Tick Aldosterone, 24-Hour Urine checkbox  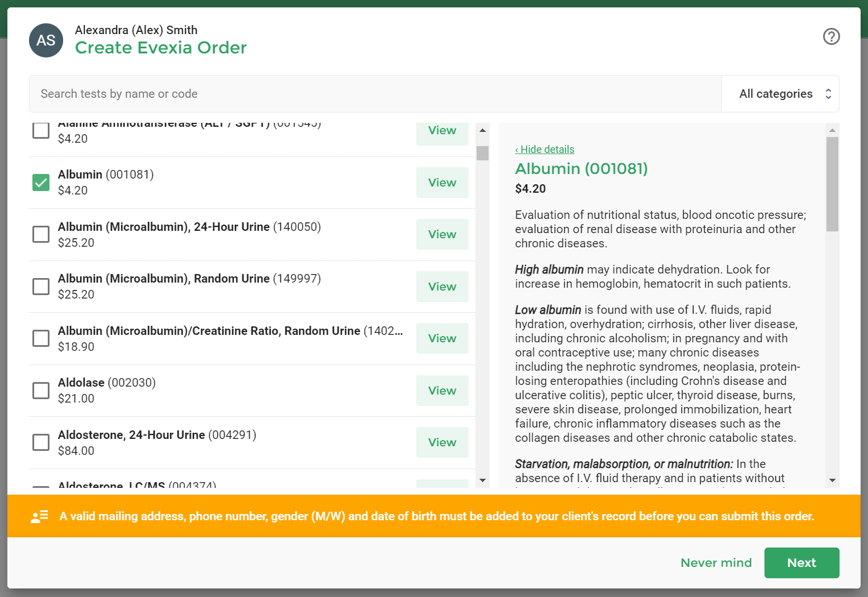click(41, 442)
